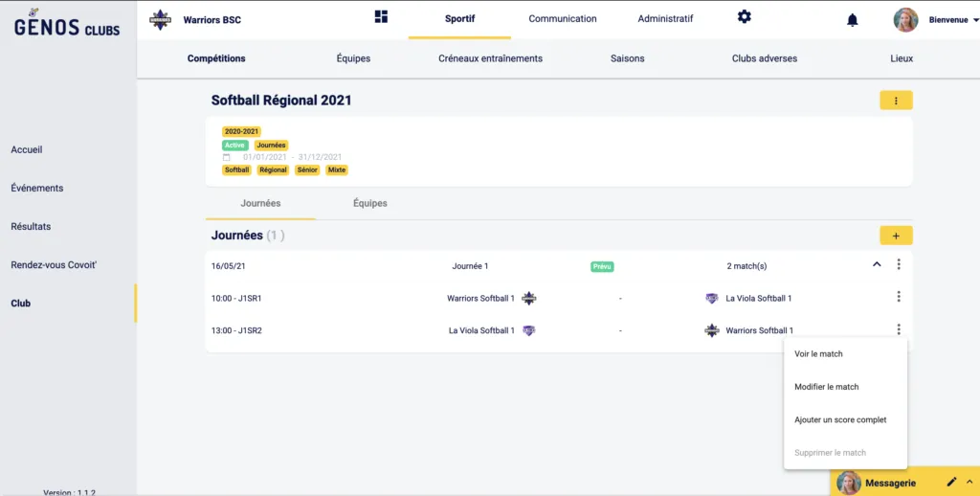Expand the Messagerie panel chevron

tap(969, 483)
